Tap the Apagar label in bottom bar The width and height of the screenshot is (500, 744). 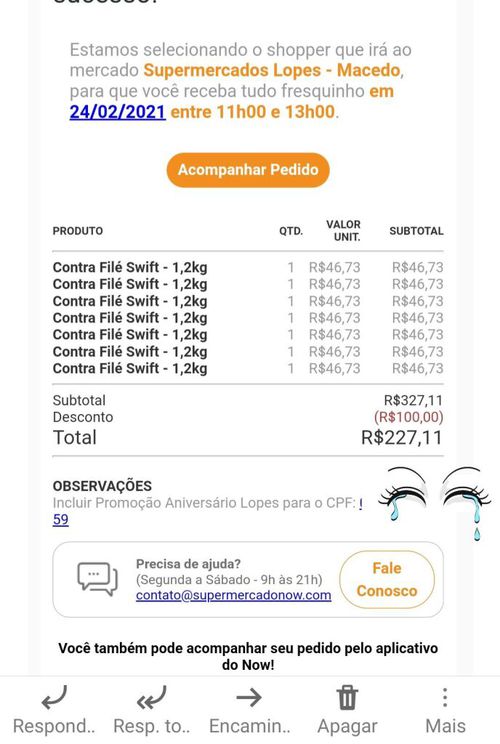coord(347,726)
